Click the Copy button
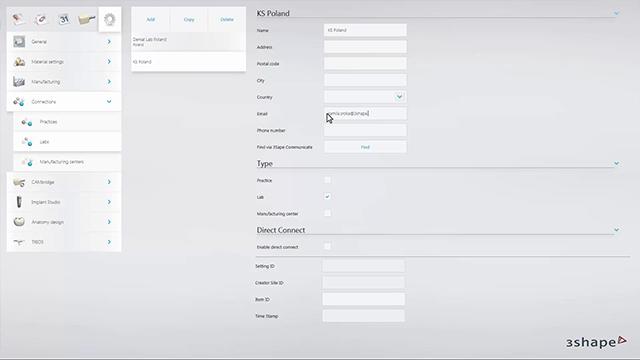 [189, 19]
